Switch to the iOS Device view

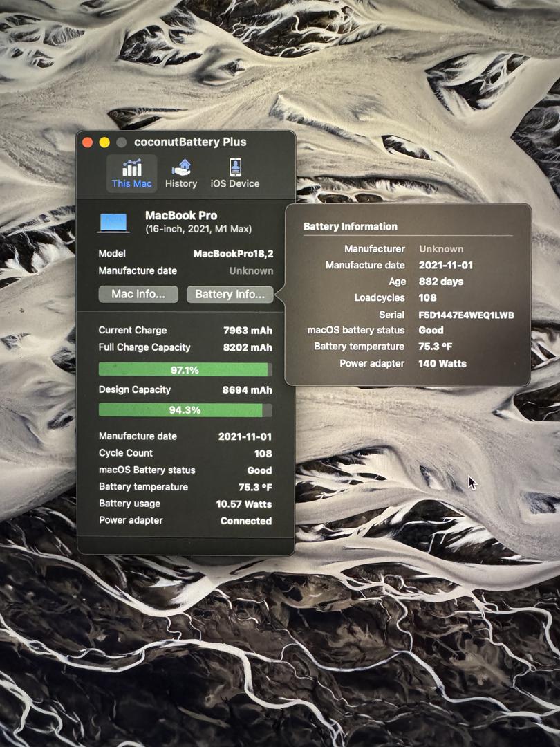(x=235, y=173)
